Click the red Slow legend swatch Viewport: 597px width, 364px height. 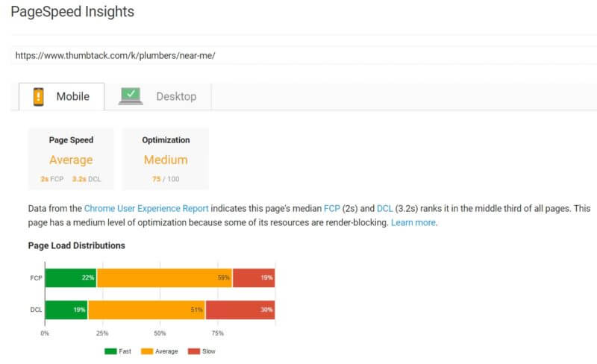[x=194, y=351]
